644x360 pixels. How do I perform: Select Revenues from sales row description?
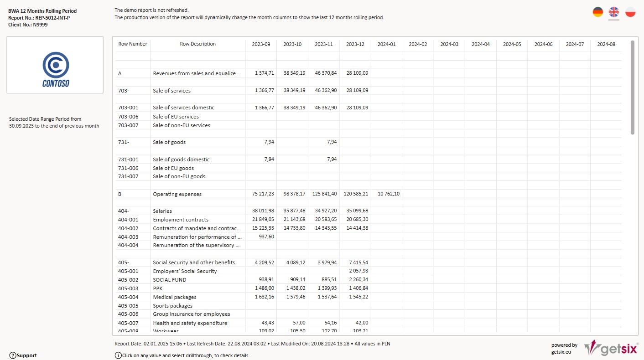[x=196, y=73]
